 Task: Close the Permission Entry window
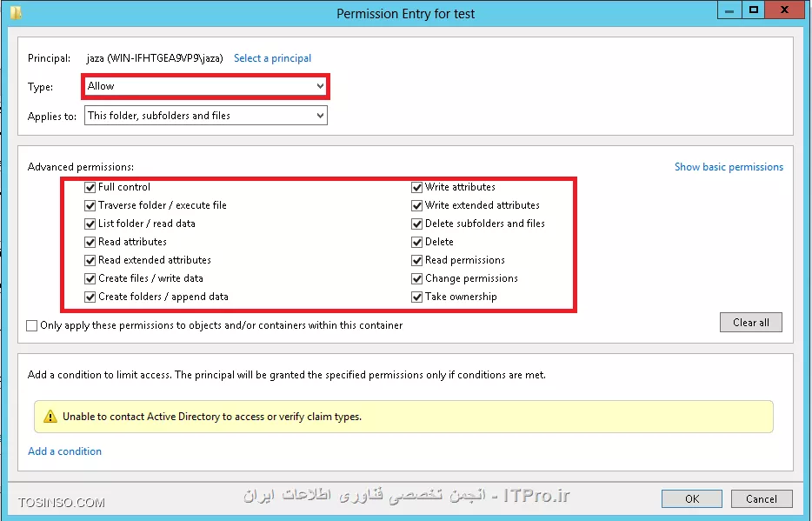[784, 10]
